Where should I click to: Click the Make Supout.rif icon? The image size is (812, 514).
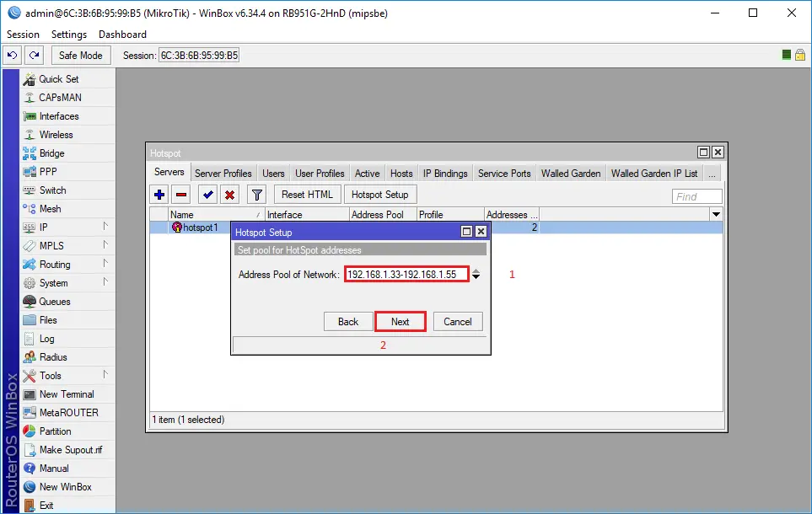pyautogui.click(x=30, y=450)
